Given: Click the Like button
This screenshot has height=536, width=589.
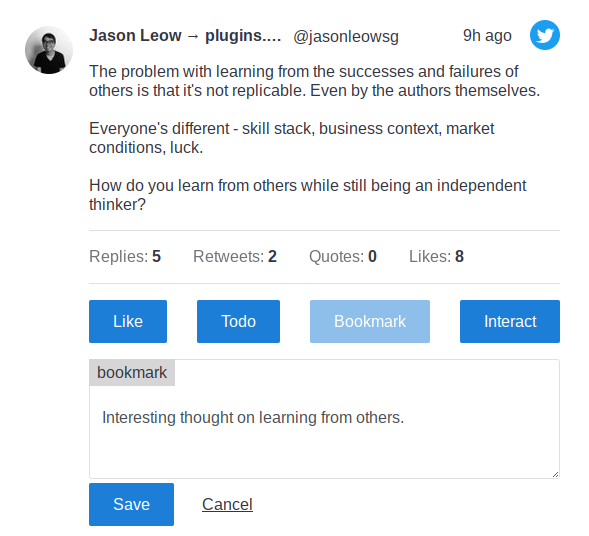Looking at the screenshot, I should [128, 321].
